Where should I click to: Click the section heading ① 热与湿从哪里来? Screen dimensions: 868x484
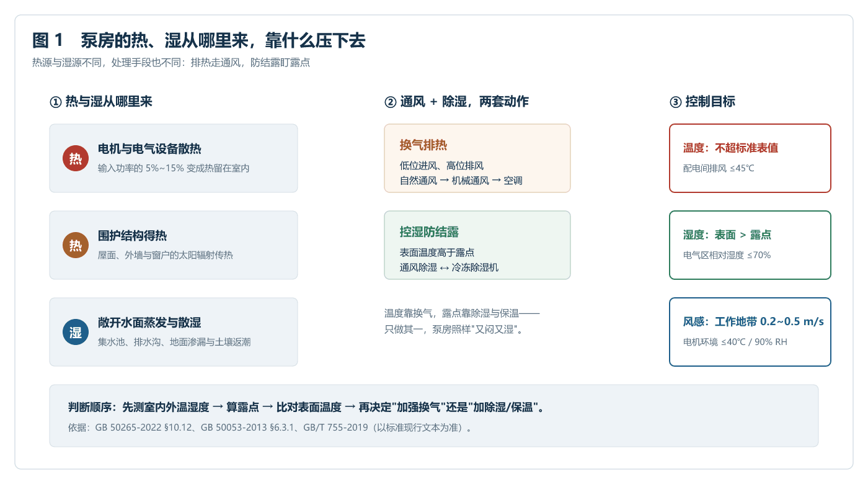[x=100, y=102]
